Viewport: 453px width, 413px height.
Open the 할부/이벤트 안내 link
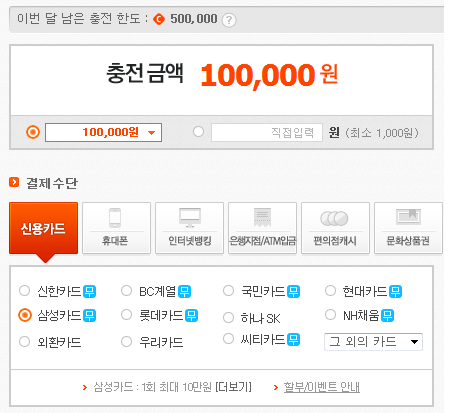click(x=322, y=387)
